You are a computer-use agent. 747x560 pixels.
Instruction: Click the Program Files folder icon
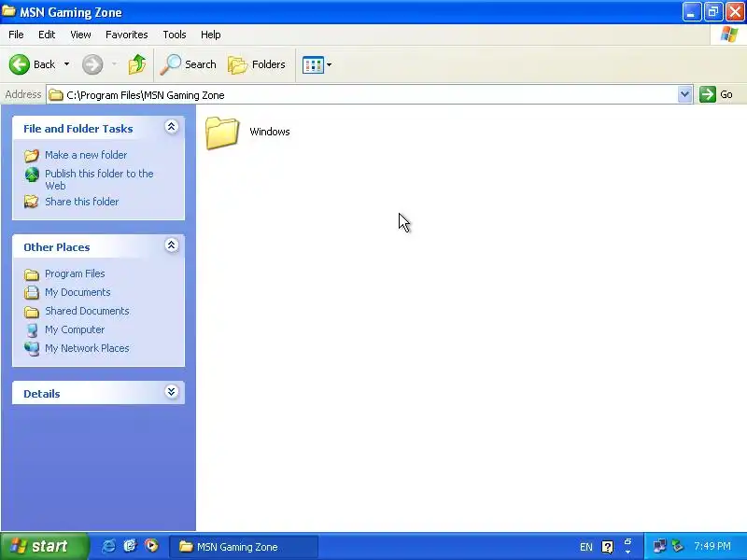(32, 274)
